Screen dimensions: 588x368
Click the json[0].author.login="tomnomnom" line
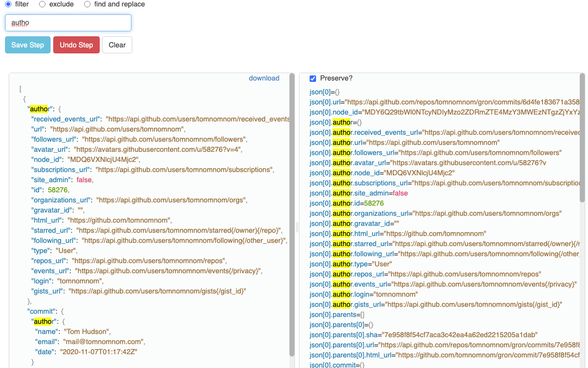pyautogui.click(x=364, y=294)
